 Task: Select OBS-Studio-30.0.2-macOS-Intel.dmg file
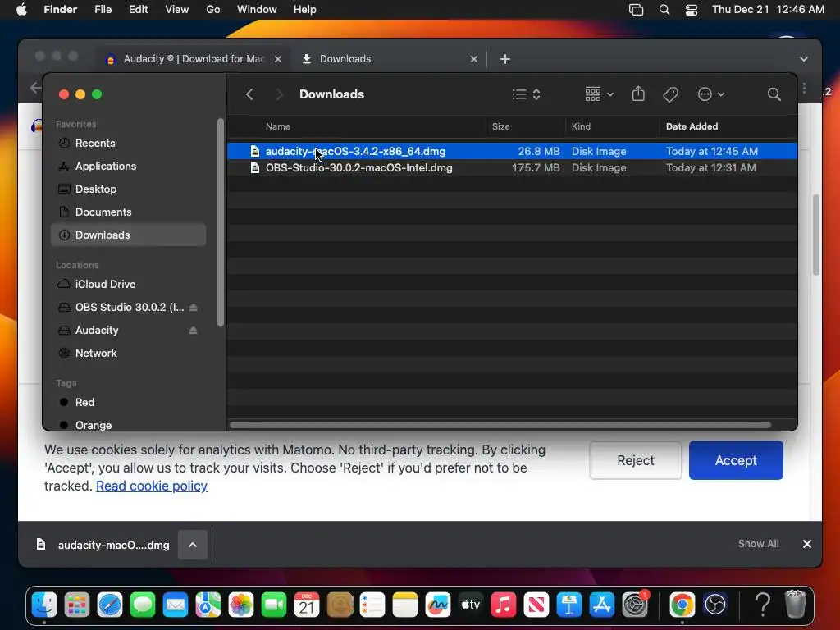512,167
